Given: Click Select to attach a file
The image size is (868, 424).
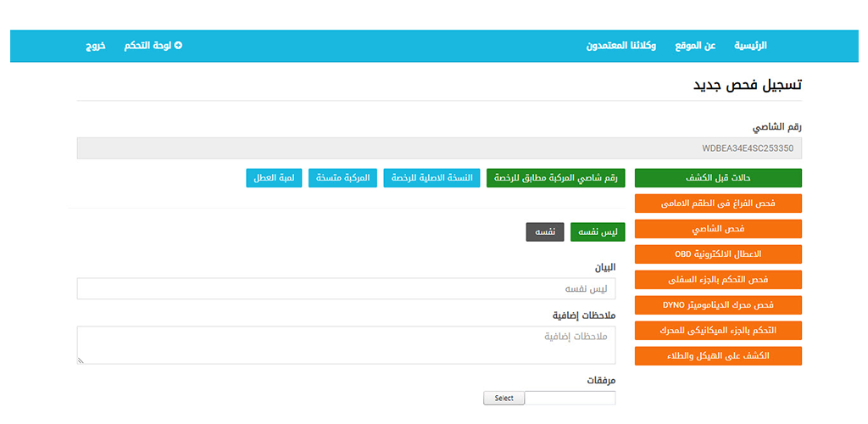Looking at the screenshot, I should (x=504, y=398).
